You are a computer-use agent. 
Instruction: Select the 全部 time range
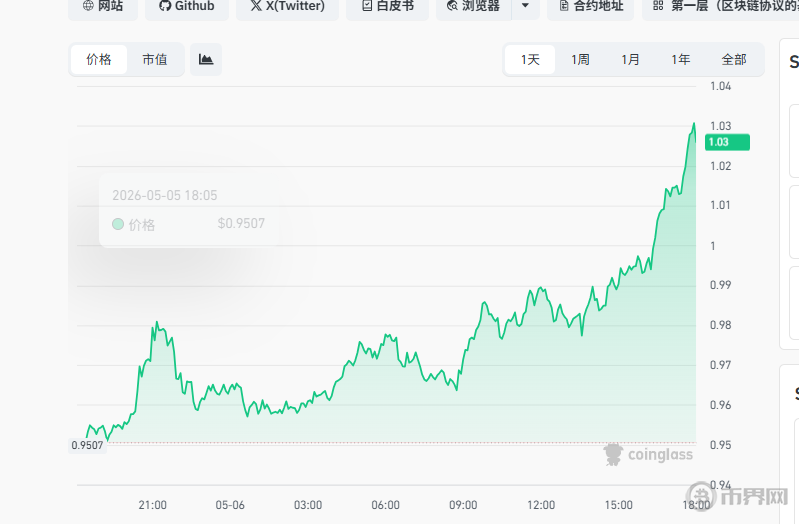(734, 60)
